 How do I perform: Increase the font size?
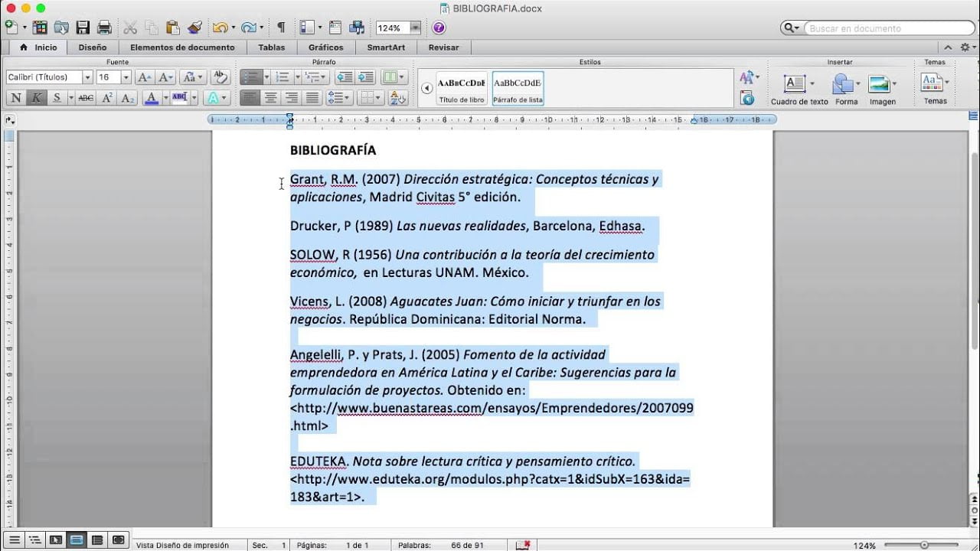pos(144,77)
